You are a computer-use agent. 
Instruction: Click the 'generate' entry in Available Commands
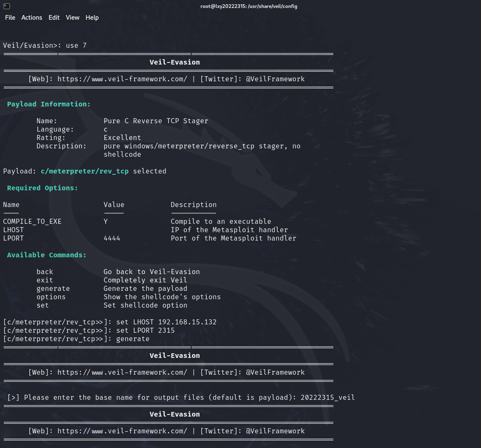click(53, 289)
